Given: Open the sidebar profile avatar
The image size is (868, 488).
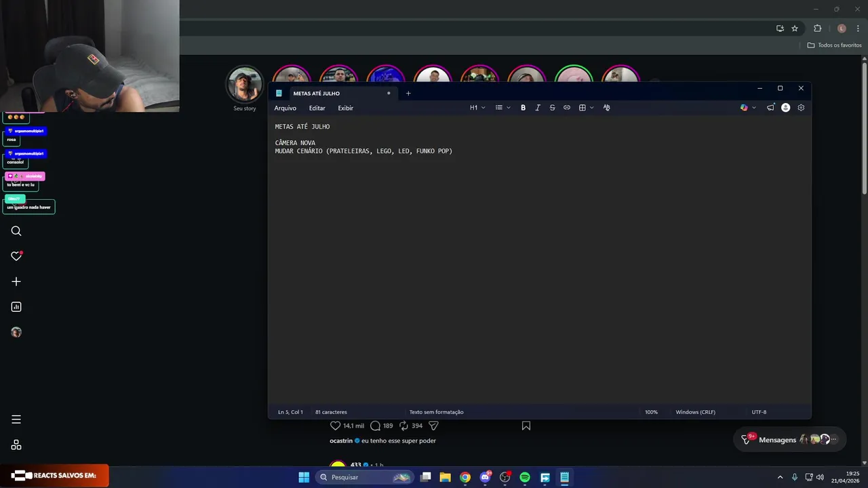Looking at the screenshot, I should [x=16, y=332].
